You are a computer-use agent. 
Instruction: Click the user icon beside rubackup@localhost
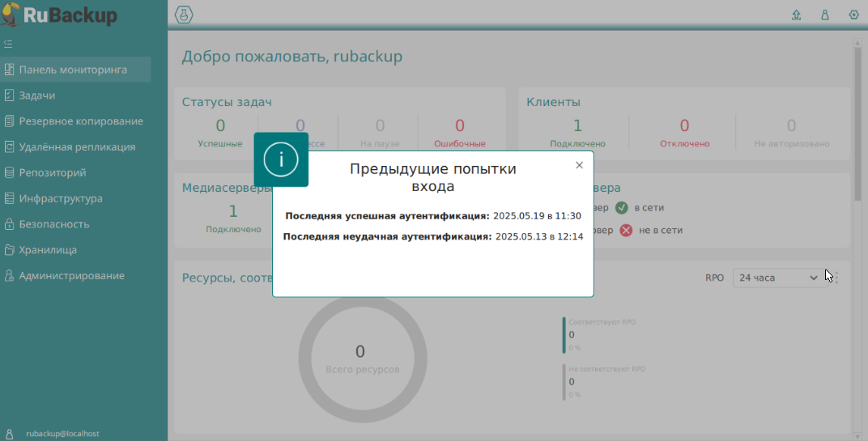coord(10,434)
